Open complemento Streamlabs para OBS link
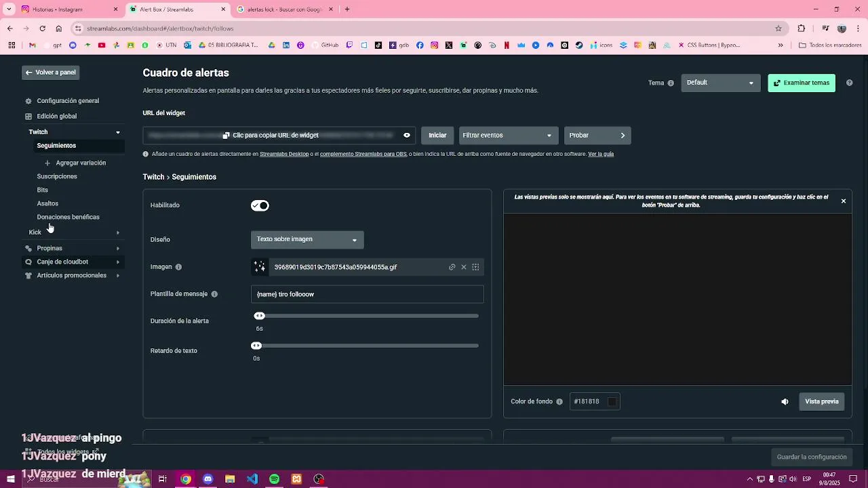868x488 pixels. tap(363, 155)
